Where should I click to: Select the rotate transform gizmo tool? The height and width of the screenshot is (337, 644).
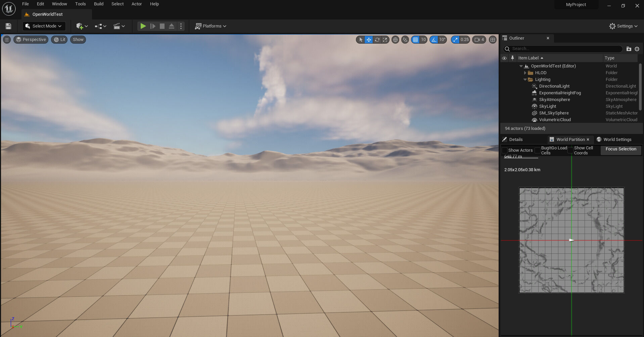[x=377, y=40]
